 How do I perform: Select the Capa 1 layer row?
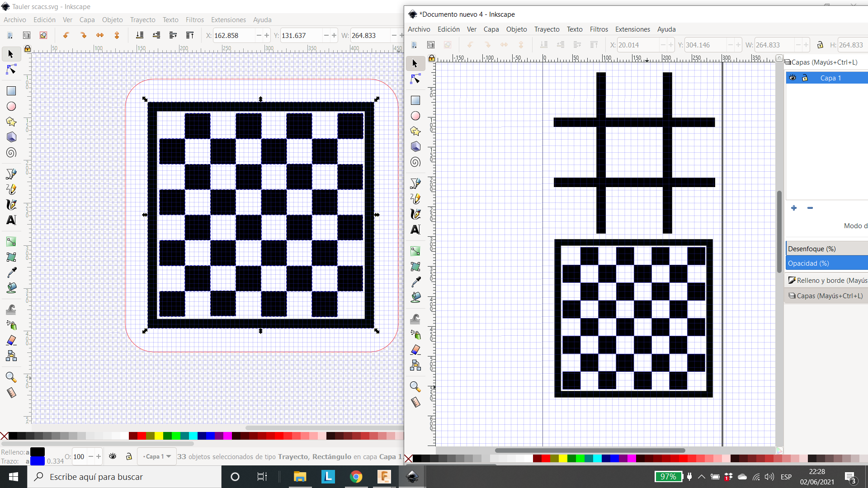(827, 78)
